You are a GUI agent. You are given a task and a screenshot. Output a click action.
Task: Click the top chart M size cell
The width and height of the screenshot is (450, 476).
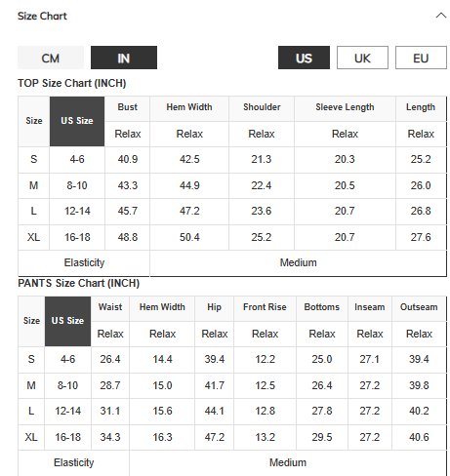tap(34, 185)
